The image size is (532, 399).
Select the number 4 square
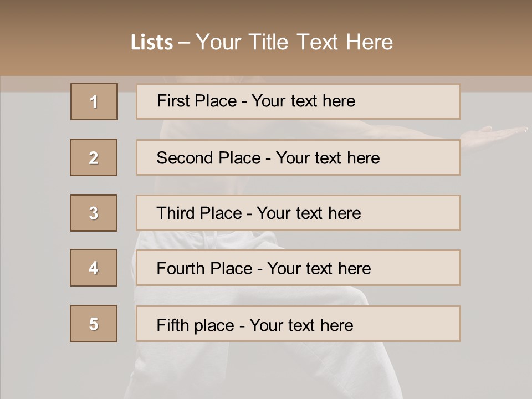[94, 268]
